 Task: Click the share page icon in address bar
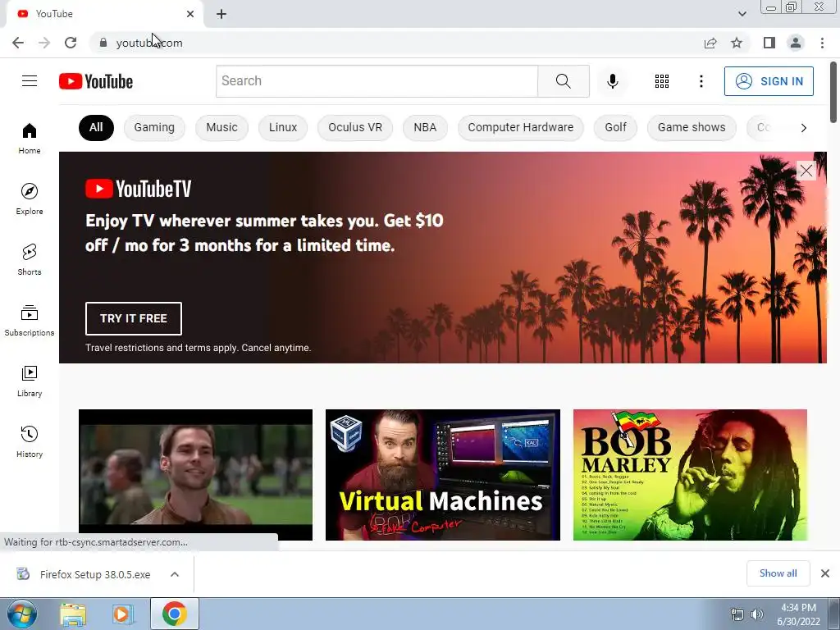710,43
